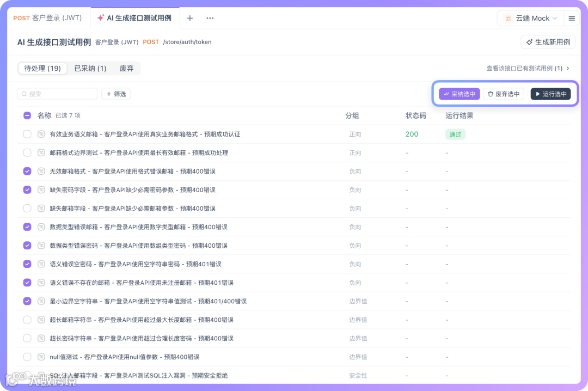Click the 运行结果 column header
Image resolution: width=588 pixels, height=391 pixels.
(x=460, y=115)
